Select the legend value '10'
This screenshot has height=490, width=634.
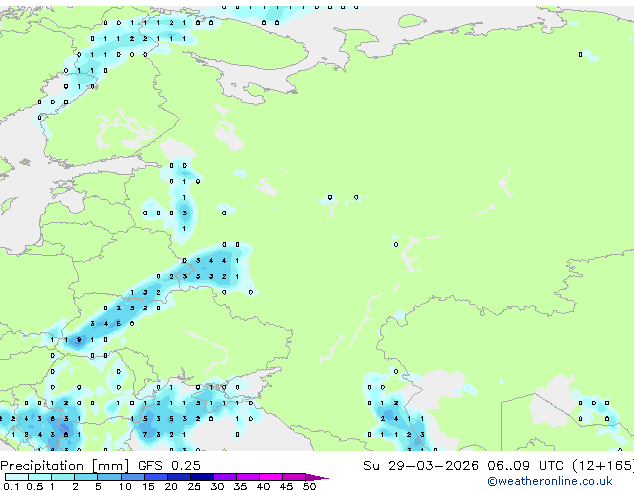point(125,486)
